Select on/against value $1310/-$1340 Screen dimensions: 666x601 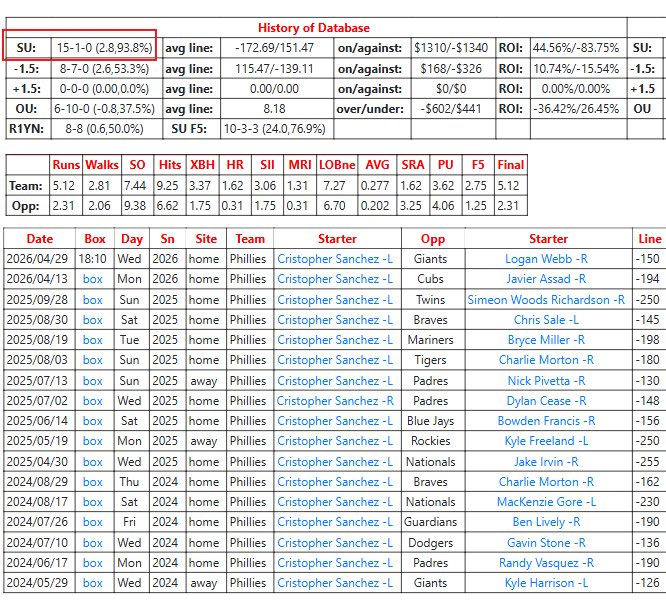click(451, 48)
